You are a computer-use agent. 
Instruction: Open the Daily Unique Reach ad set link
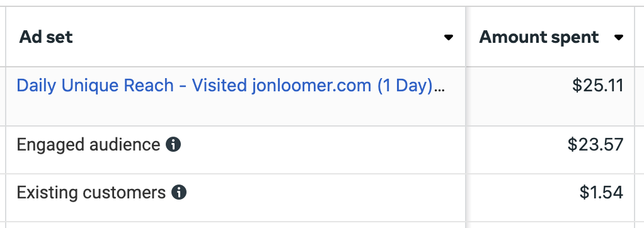(x=231, y=86)
